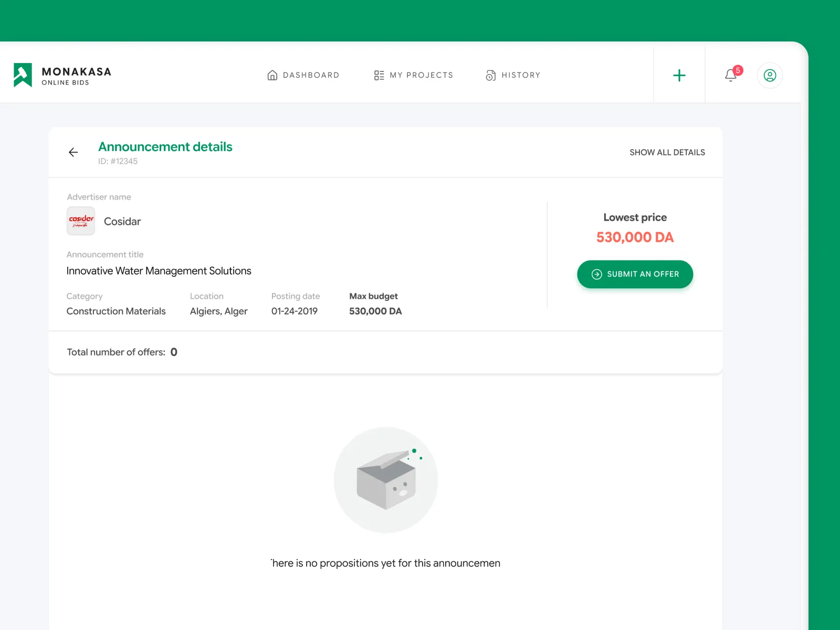Click the Cosidar company logo thumbnail
Image resolution: width=840 pixels, height=630 pixels.
point(81,221)
